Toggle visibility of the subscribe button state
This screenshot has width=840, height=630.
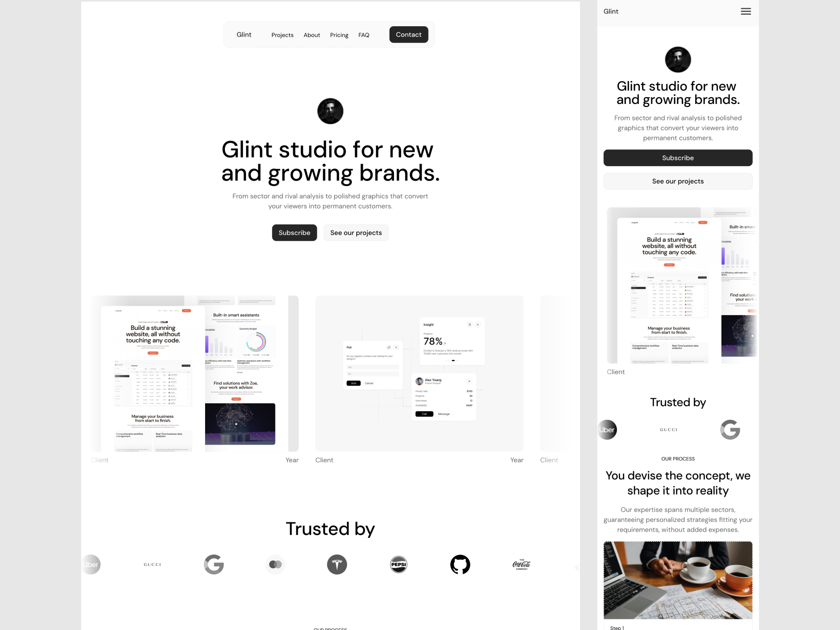294,232
